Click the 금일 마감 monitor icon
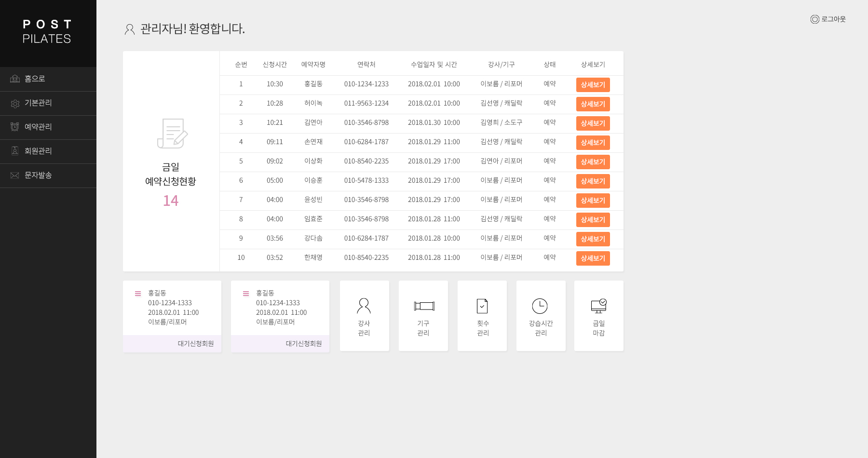The image size is (868, 458). [598, 306]
